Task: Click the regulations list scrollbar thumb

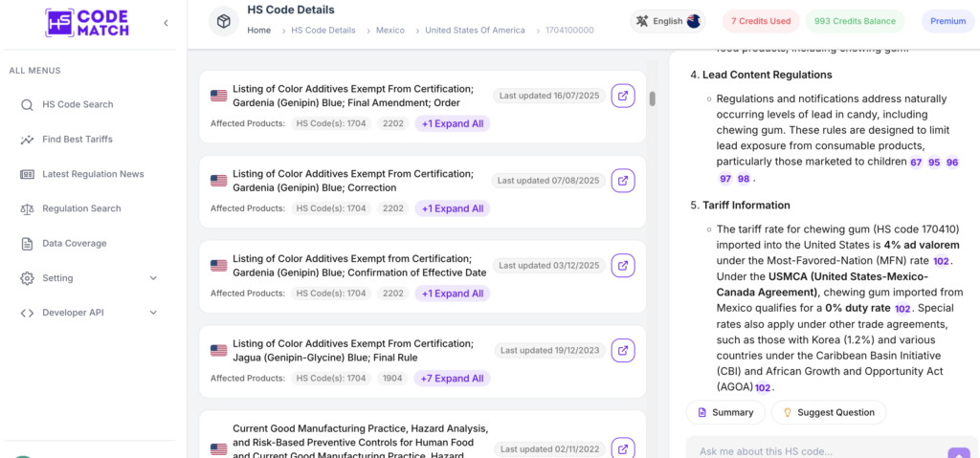Action: click(x=653, y=98)
